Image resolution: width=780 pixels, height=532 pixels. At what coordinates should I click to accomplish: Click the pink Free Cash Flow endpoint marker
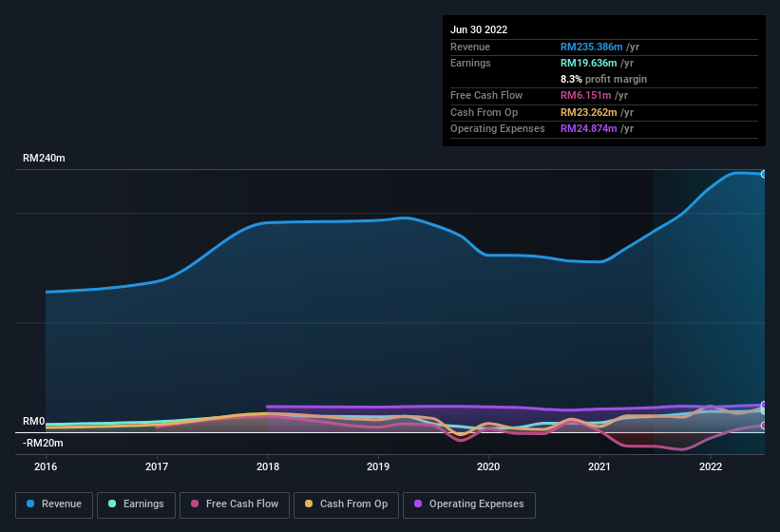point(763,426)
